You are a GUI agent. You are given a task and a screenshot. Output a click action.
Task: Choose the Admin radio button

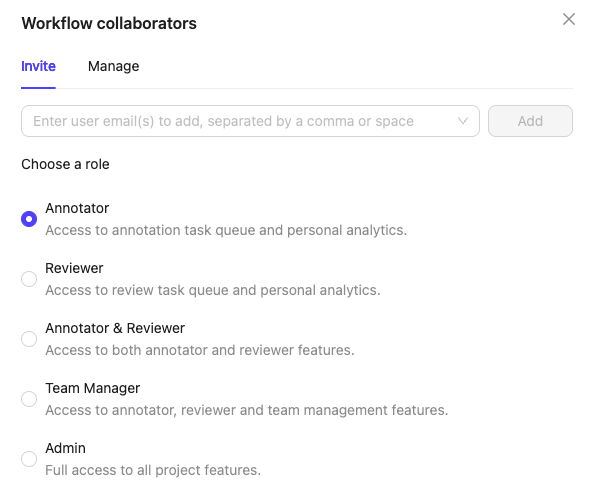click(29, 459)
